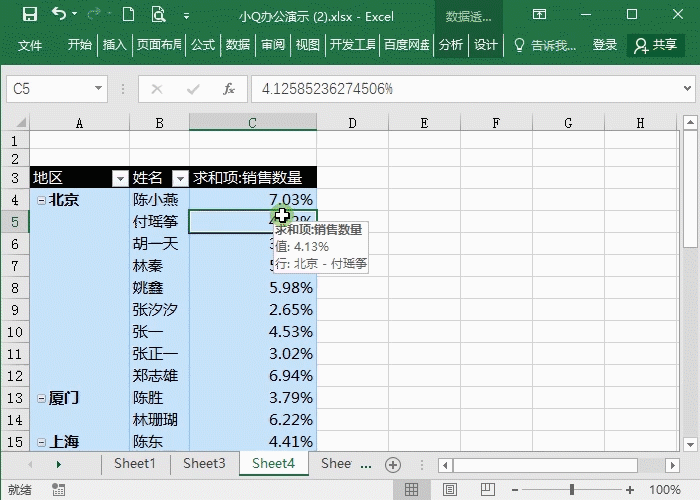This screenshot has height=500, width=700.
Task: Click the 登录 sign-in link
Action: (x=605, y=45)
